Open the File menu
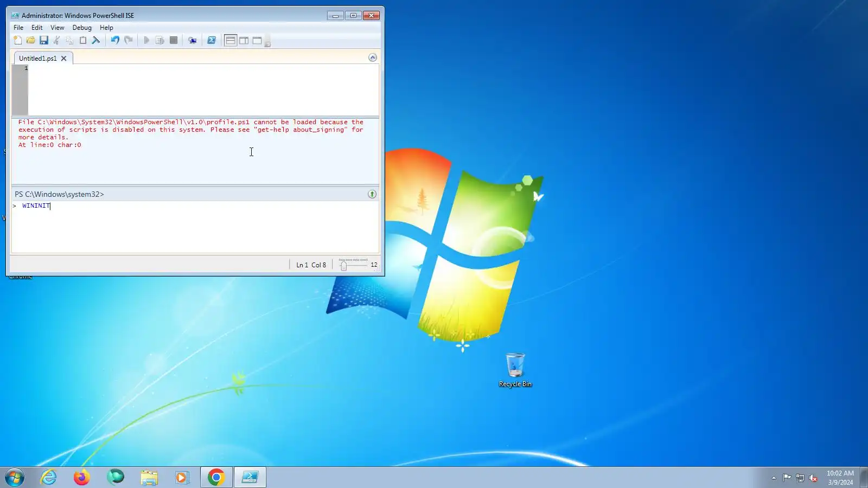Viewport: 868px width, 488px height. click(18, 28)
